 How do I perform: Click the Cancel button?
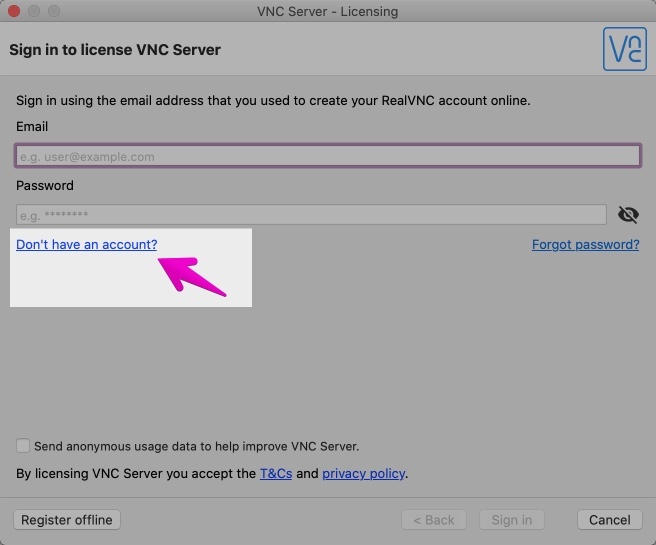610,519
